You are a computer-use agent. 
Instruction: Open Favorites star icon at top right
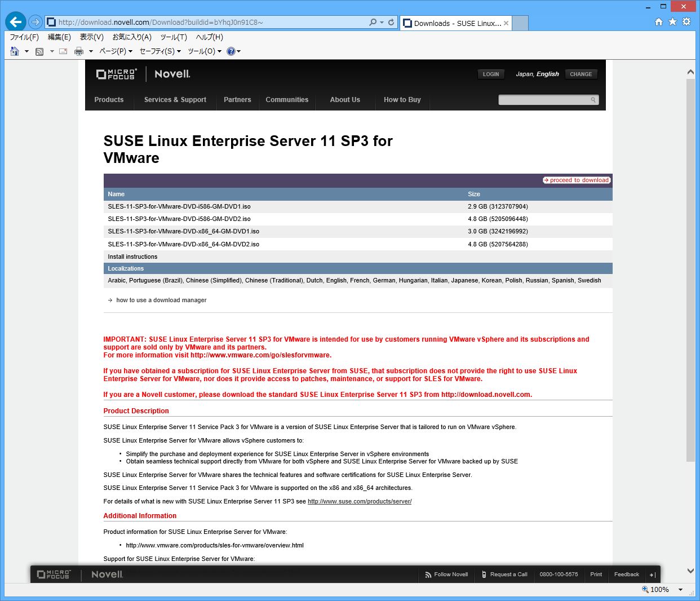672,21
